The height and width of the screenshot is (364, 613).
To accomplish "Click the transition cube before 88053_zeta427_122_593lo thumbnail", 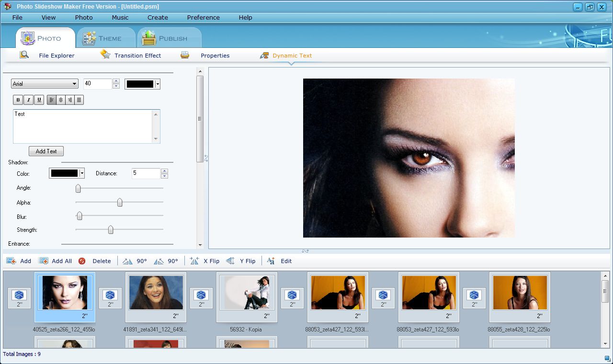I will [384, 298].
